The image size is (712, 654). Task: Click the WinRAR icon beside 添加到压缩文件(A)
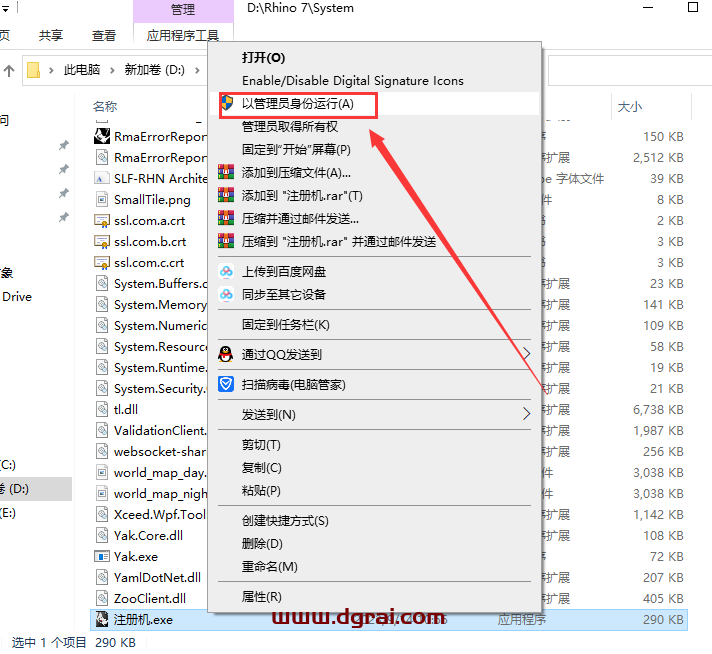226,172
